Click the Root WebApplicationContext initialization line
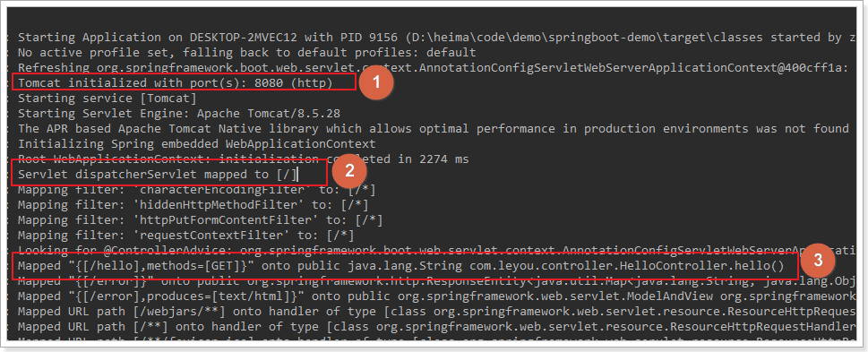868x352 pixels. [x=243, y=159]
